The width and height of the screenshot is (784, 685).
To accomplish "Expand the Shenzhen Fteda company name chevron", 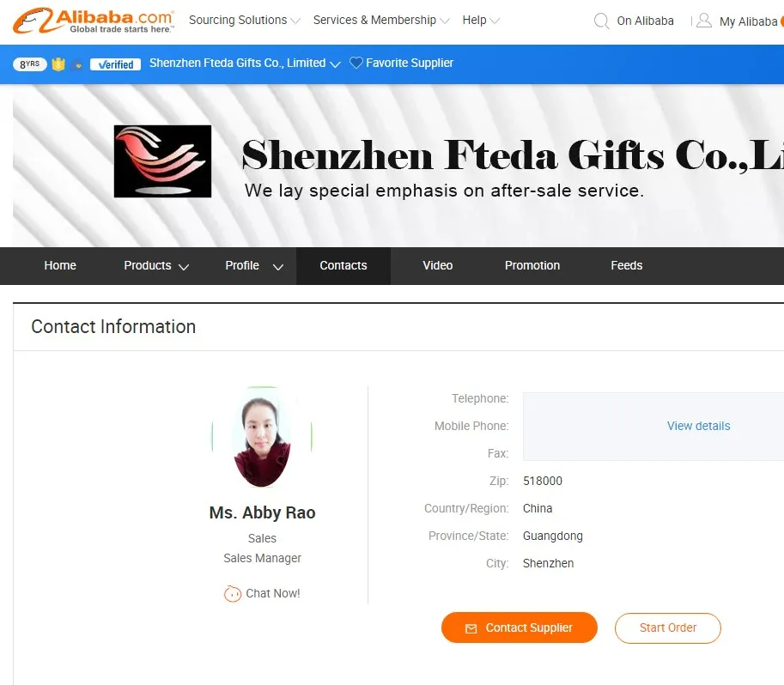I will point(336,64).
